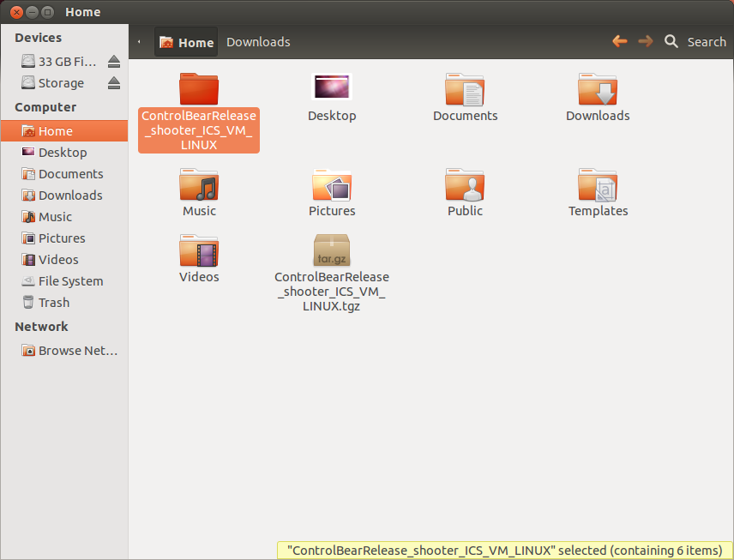Open Documents from the sidebar
The width and height of the screenshot is (734, 560).
(70, 174)
